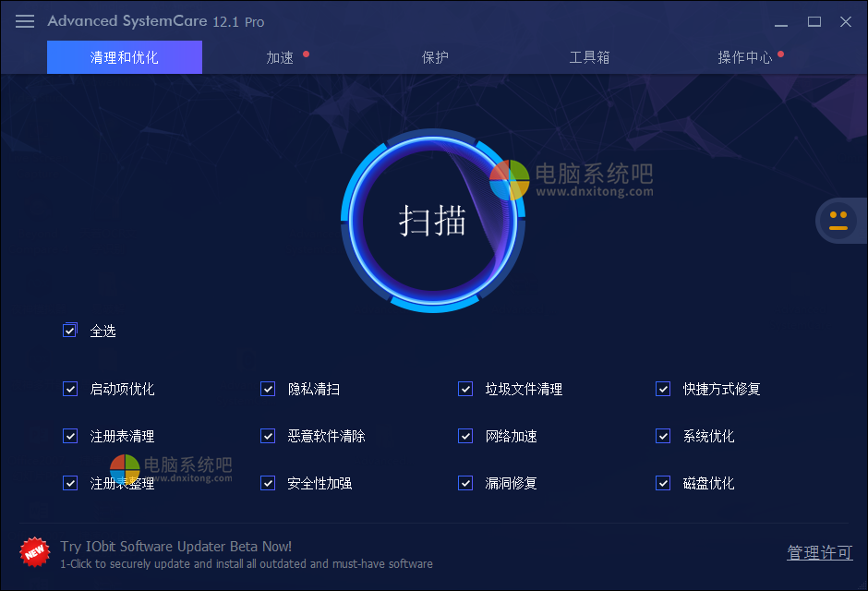868x591 pixels.
Task: Toggle the 全选 select-all checkbox
Action: click(x=70, y=331)
